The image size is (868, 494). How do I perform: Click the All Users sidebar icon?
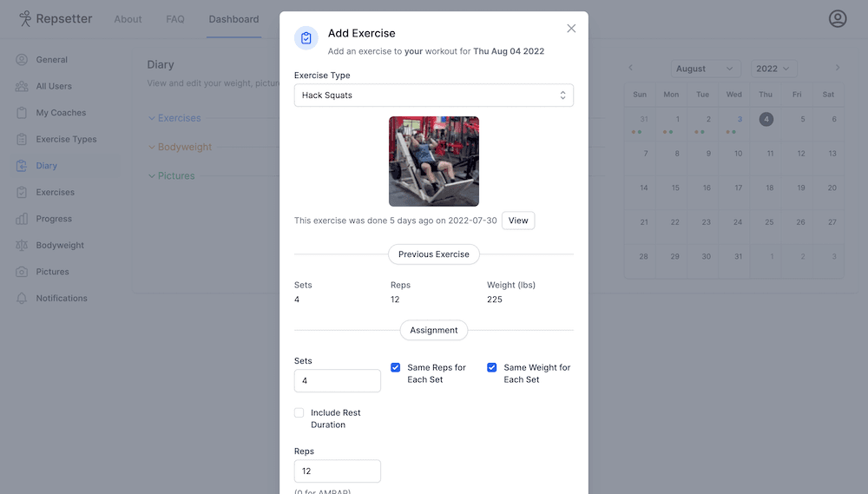(22, 87)
